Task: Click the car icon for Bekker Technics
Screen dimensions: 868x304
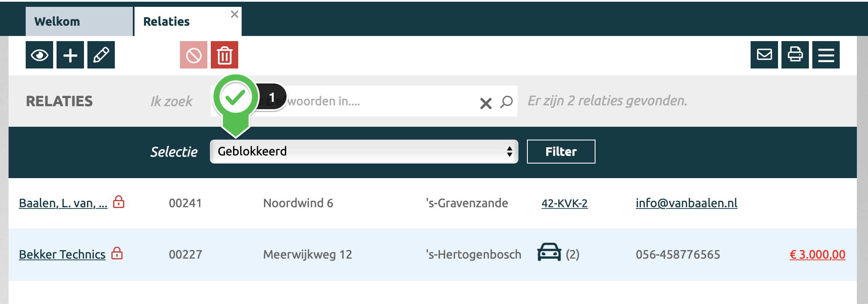Action: tap(549, 253)
